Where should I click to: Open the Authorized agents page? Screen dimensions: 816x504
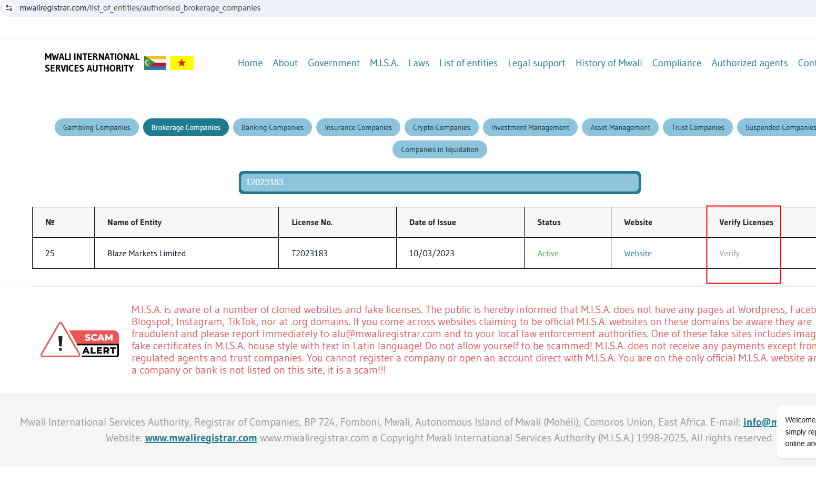(749, 63)
